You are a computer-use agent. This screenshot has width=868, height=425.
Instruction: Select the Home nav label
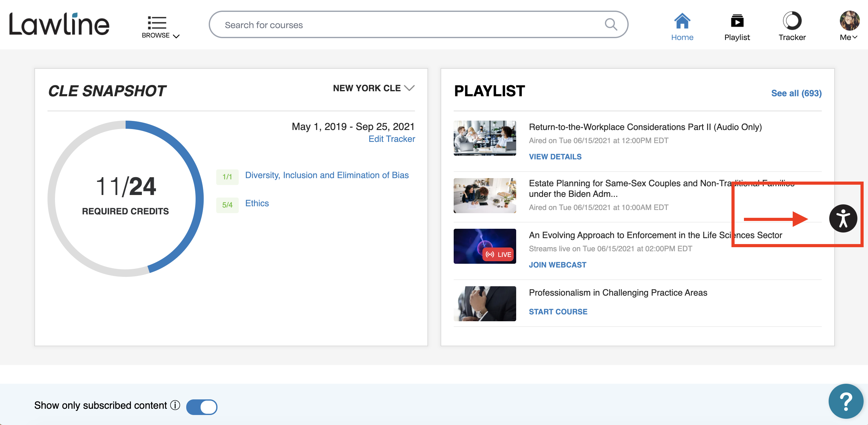click(682, 37)
